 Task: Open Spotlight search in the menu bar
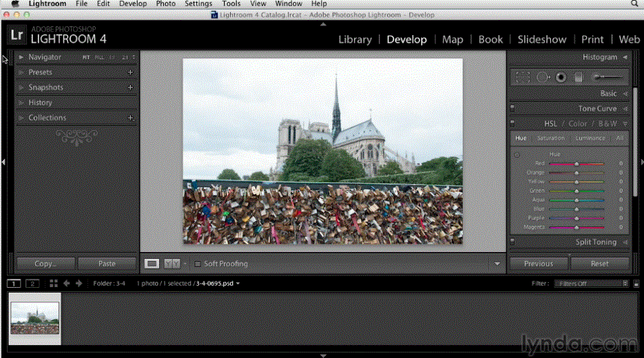(635, 3)
